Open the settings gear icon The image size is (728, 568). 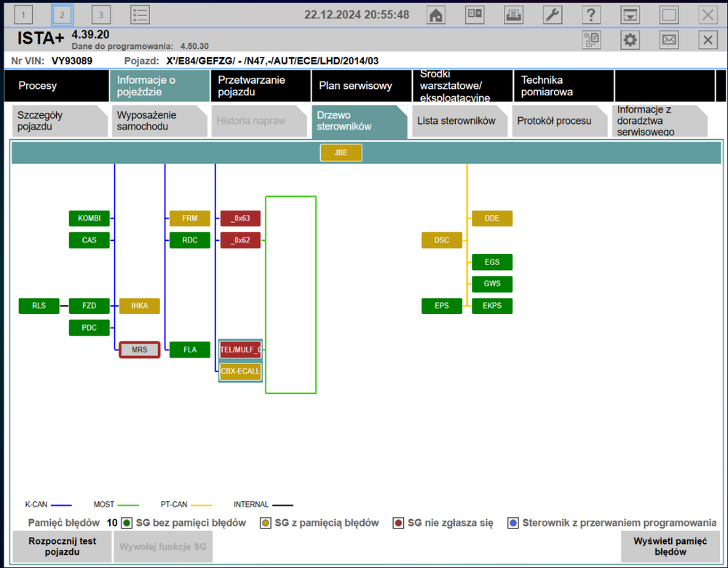(x=630, y=40)
